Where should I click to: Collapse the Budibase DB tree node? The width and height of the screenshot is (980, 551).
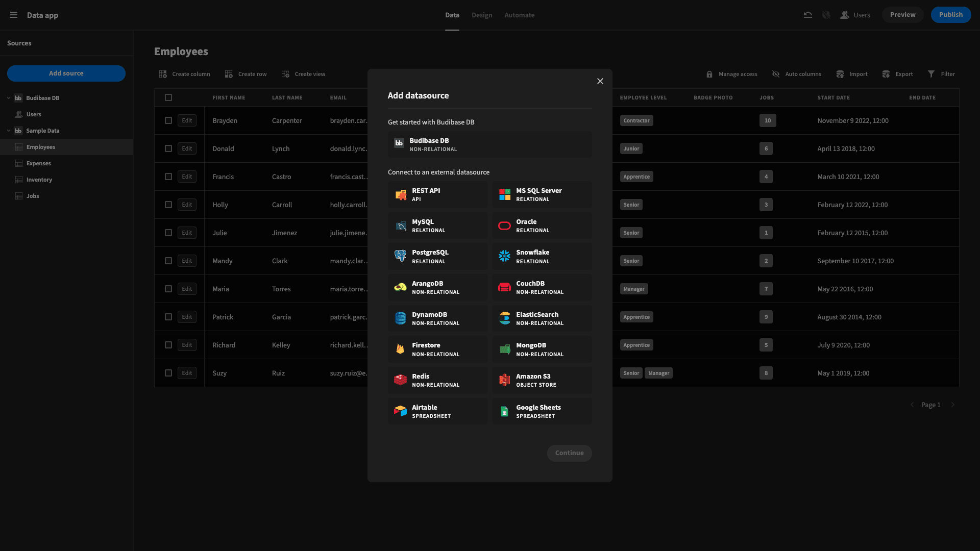coord(9,98)
